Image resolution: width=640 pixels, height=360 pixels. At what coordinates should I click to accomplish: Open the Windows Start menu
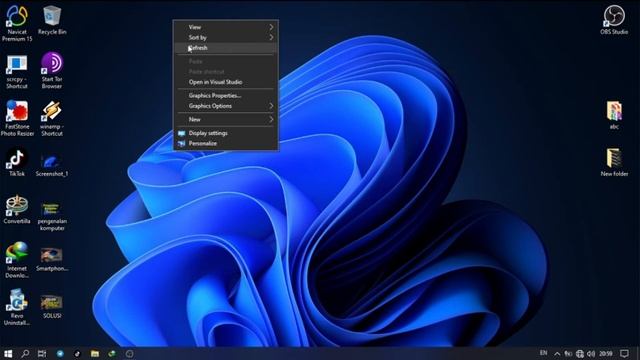pyautogui.click(x=8, y=353)
